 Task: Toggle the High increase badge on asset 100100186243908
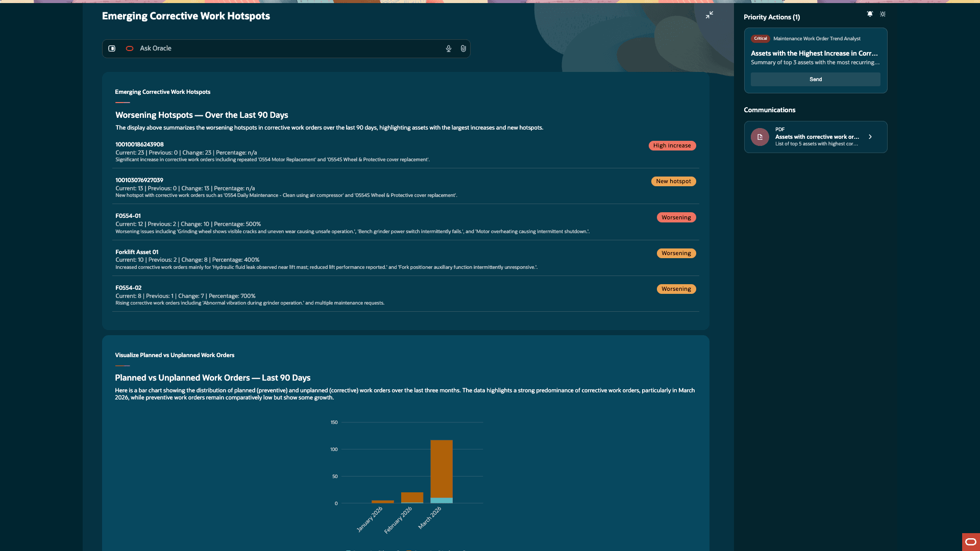click(x=672, y=145)
